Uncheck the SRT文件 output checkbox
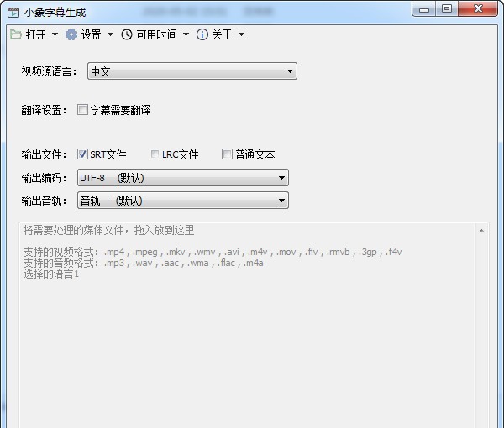 click(x=82, y=154)
